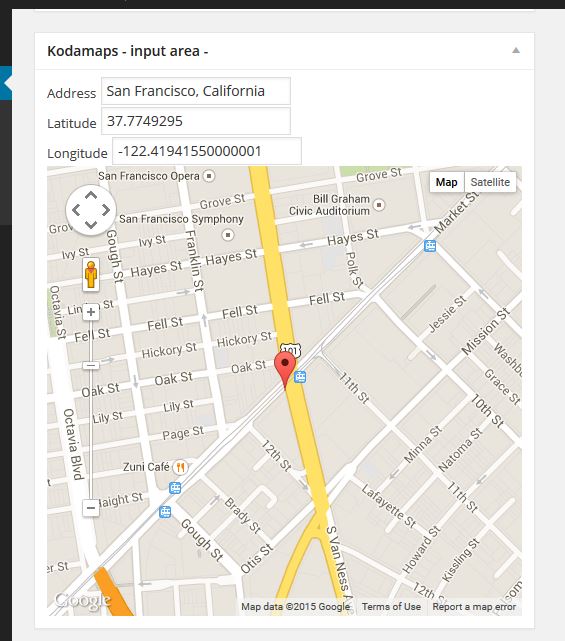Zoom out with the minus button
The width and height of the screenshot is (565, 641).
pos(91,508)
